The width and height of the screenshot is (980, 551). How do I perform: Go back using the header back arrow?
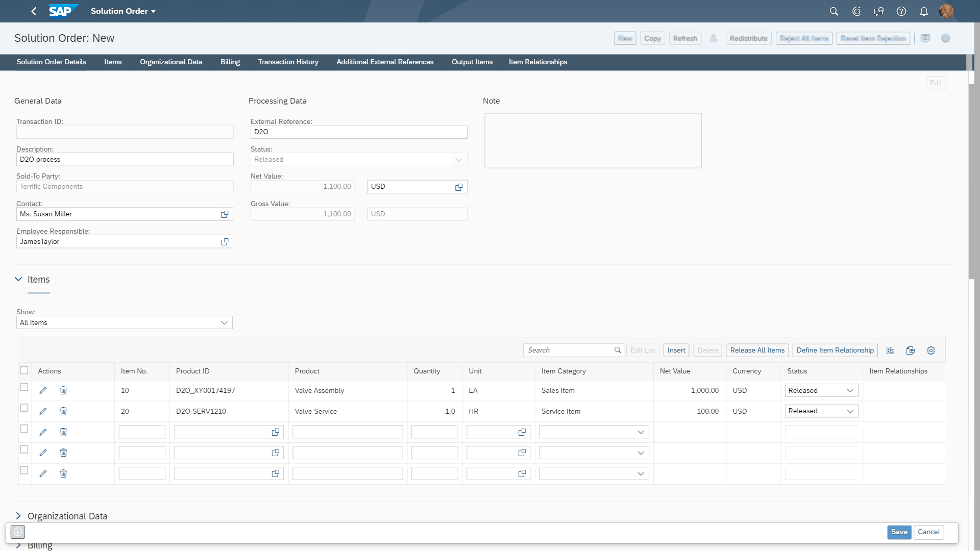(x=34, y=11)
